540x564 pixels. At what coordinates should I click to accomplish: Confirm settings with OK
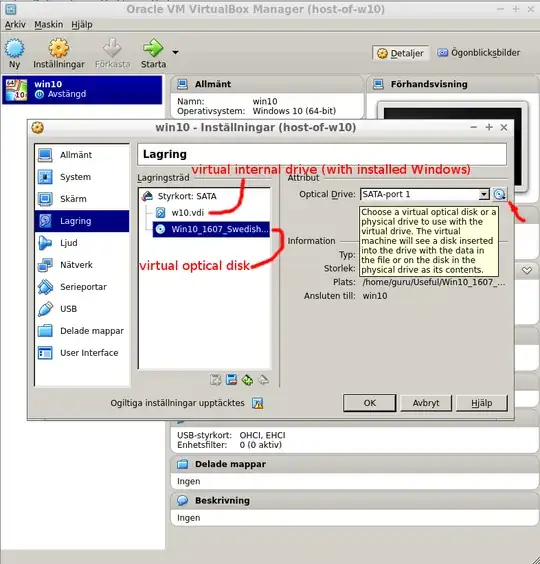click(x=369, y=403)
